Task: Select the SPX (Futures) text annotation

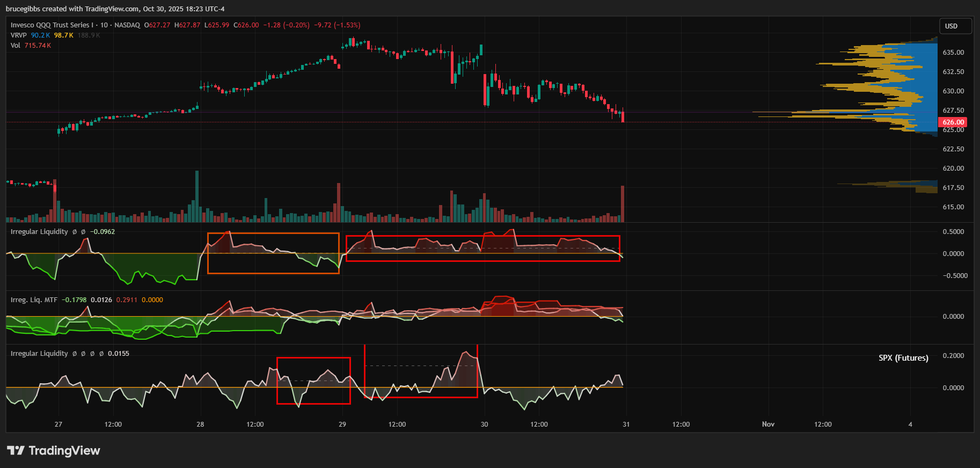Action: click(903, 358)
